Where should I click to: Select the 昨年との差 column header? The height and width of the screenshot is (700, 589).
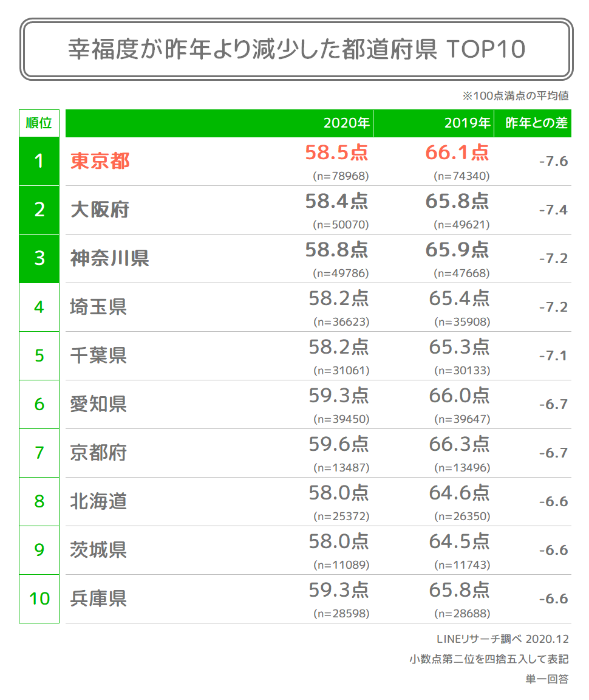click(536, 123)
